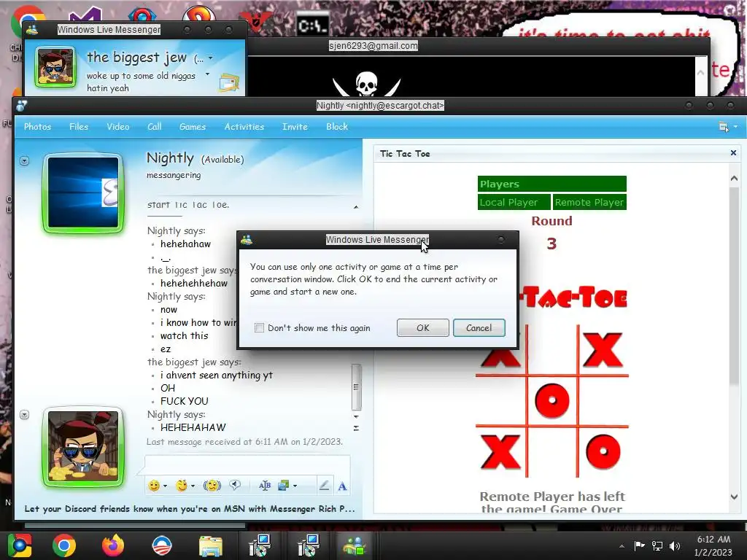The image size is (747, 560).
Task: Click the Discord Rich Presence banner text
Action: (x=190, y=508)
